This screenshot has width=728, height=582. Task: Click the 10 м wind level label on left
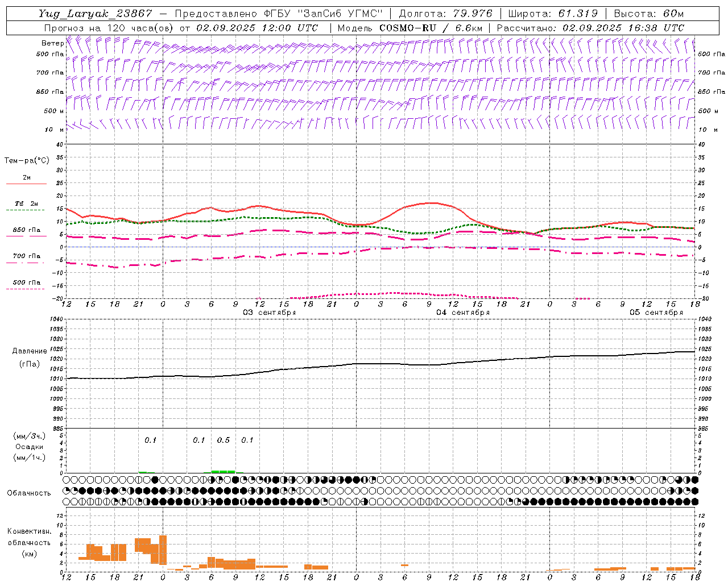click(x=54, y=130)
